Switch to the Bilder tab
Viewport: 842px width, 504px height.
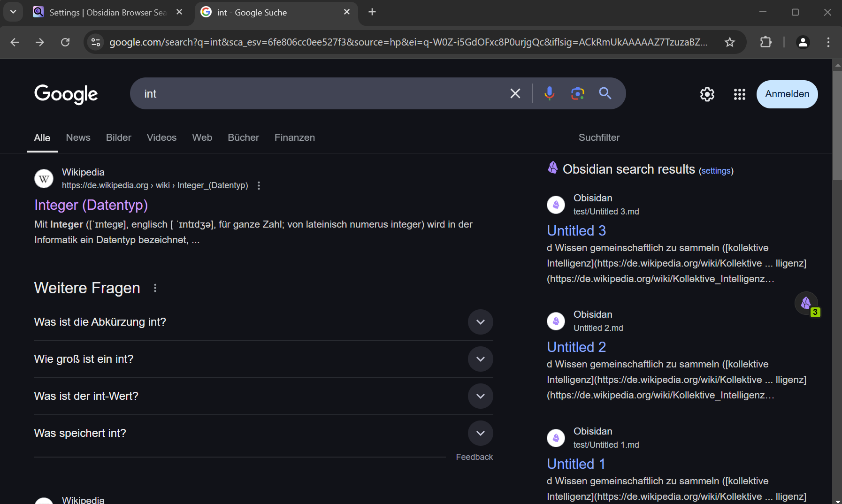pyautogui.click(x=118, y=137)
